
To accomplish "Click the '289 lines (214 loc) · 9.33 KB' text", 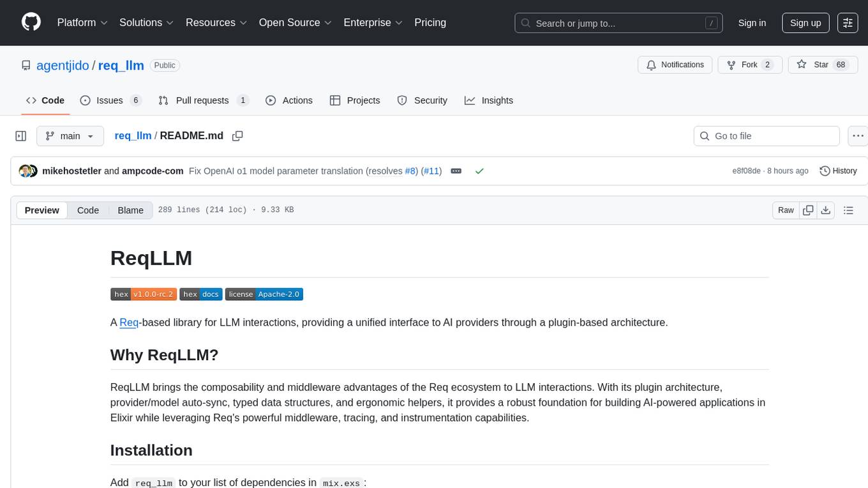I will coord(226,210).
